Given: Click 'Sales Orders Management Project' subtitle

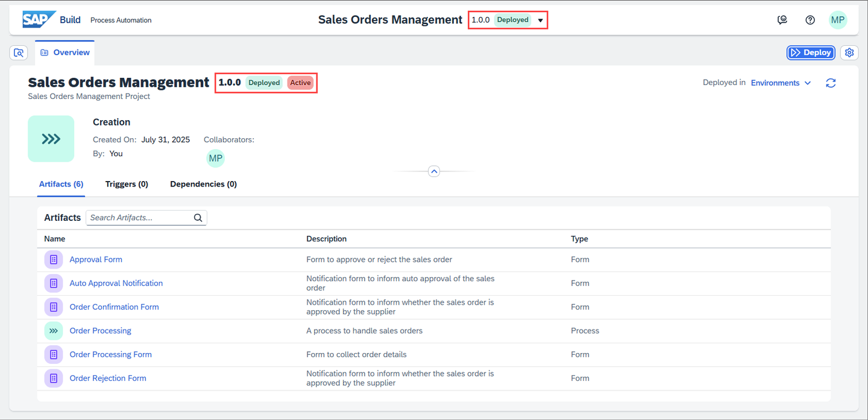Looking at the screenshot, I should click(89, 96).
